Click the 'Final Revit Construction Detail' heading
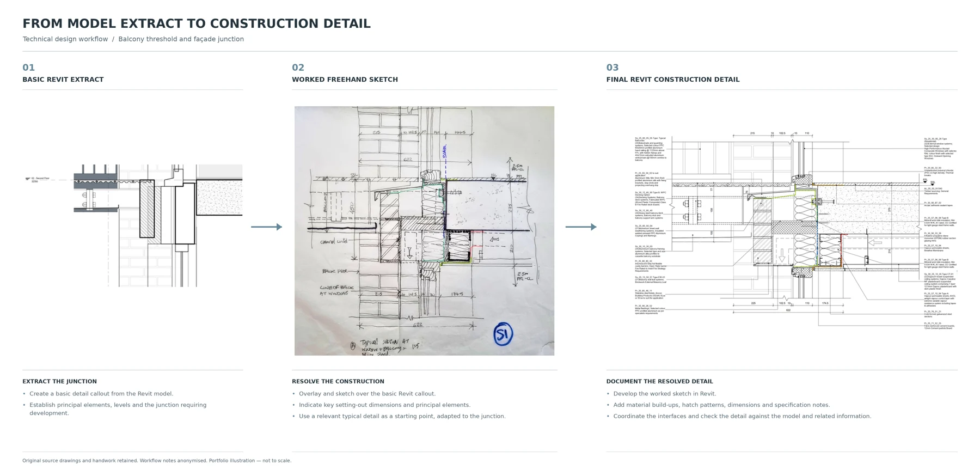 (673, 80)
